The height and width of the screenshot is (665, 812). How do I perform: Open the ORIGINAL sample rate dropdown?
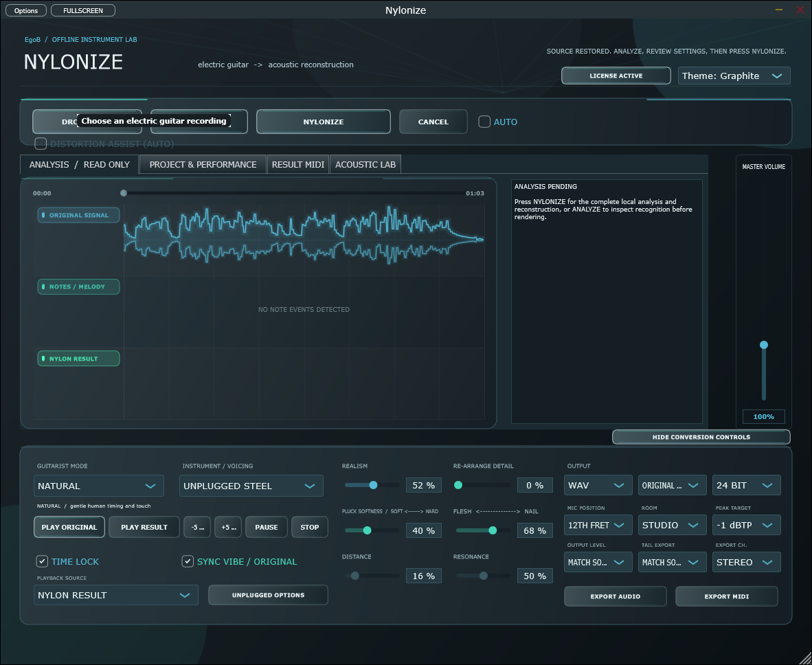pos(672,485)
